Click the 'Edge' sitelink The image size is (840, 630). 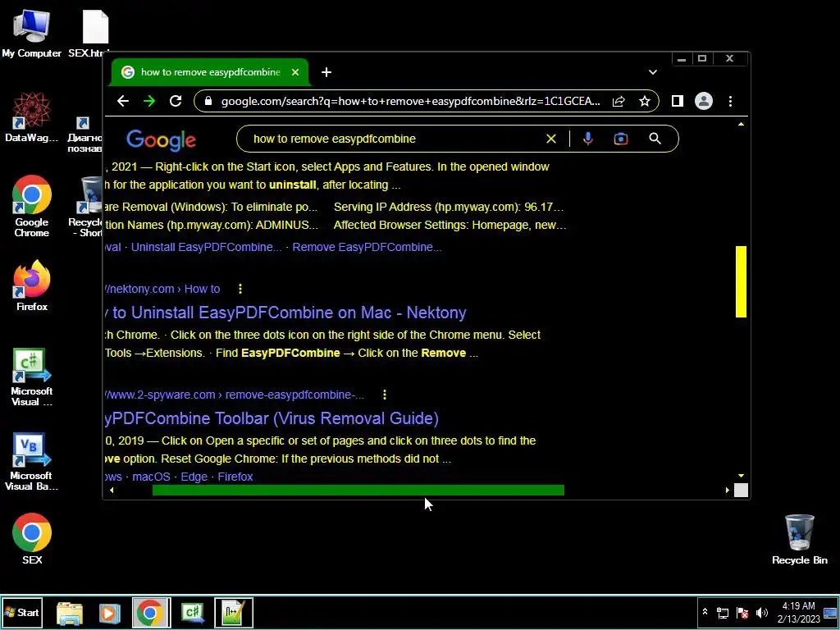coord(194,477)
